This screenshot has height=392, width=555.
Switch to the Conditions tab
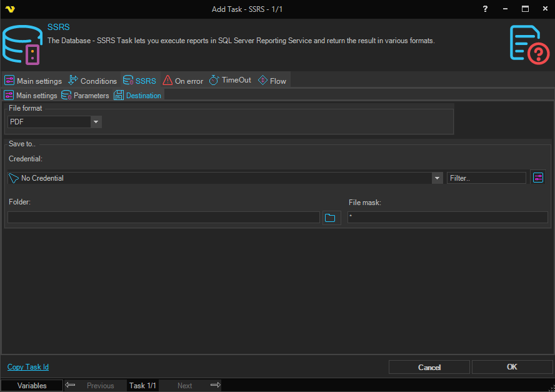point(92,81)
